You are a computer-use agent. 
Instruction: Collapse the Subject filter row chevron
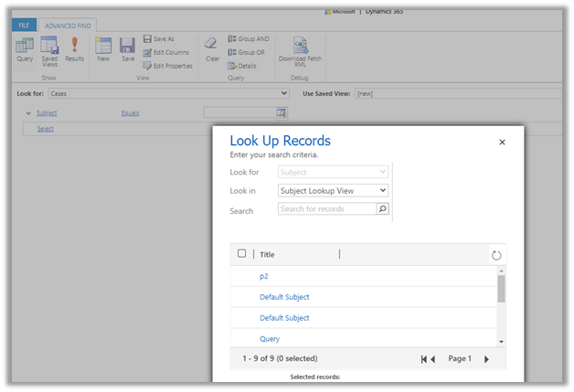(28, 112)
